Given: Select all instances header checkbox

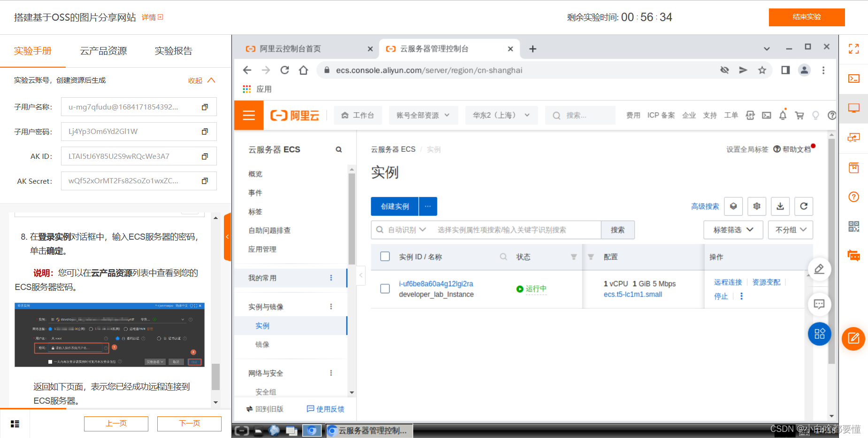Looking at the screenshot, I should [x=385, y=257].
